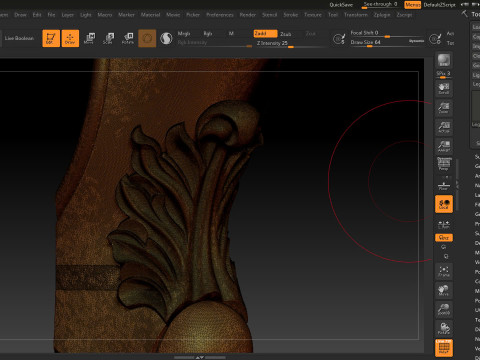Expand the bottom shelf divider arrows
Screen dimensions: 480x360
(200, 358)
